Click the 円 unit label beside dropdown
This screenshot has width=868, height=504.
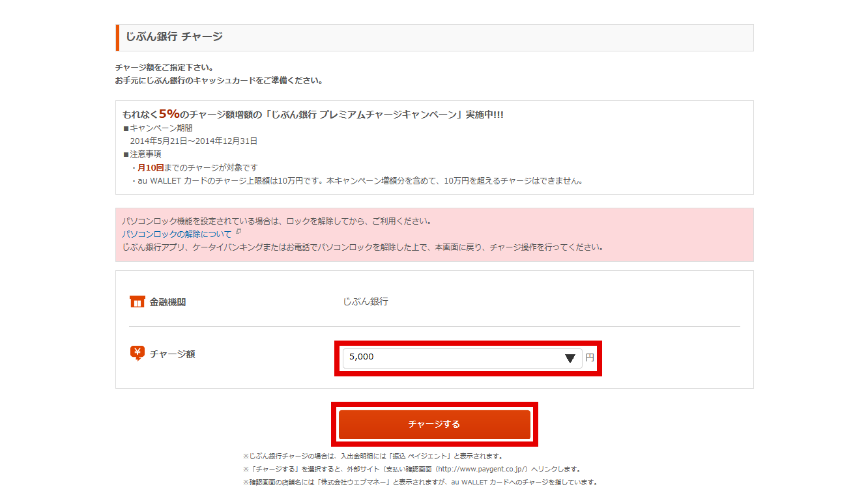pos(589,357)
